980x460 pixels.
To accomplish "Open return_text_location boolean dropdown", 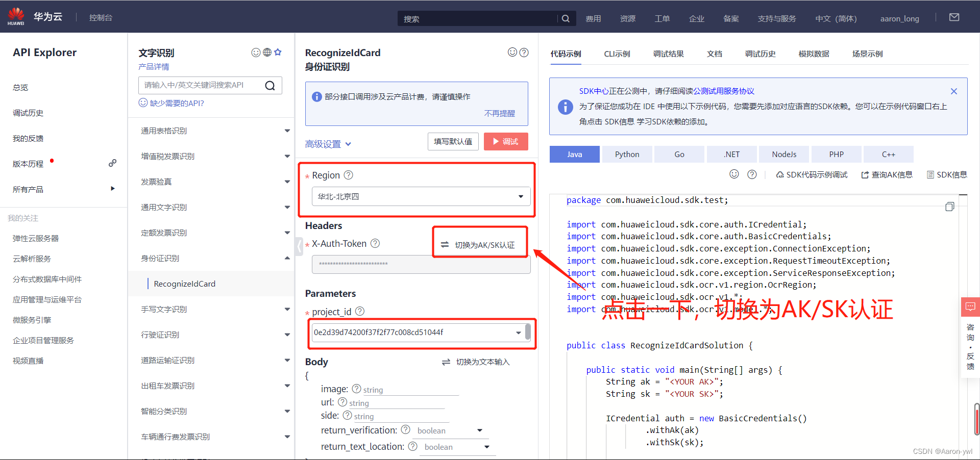I will (457, 447).
